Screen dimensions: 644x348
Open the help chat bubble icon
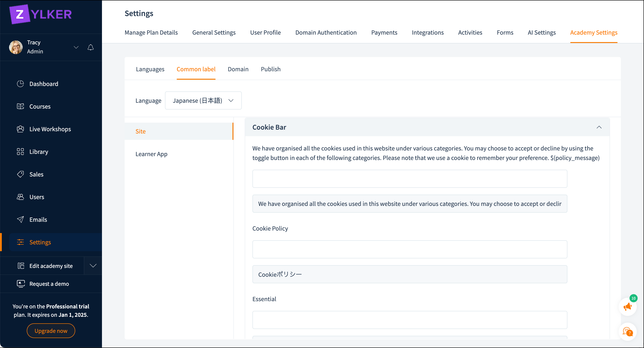click(x=627, y=332)
